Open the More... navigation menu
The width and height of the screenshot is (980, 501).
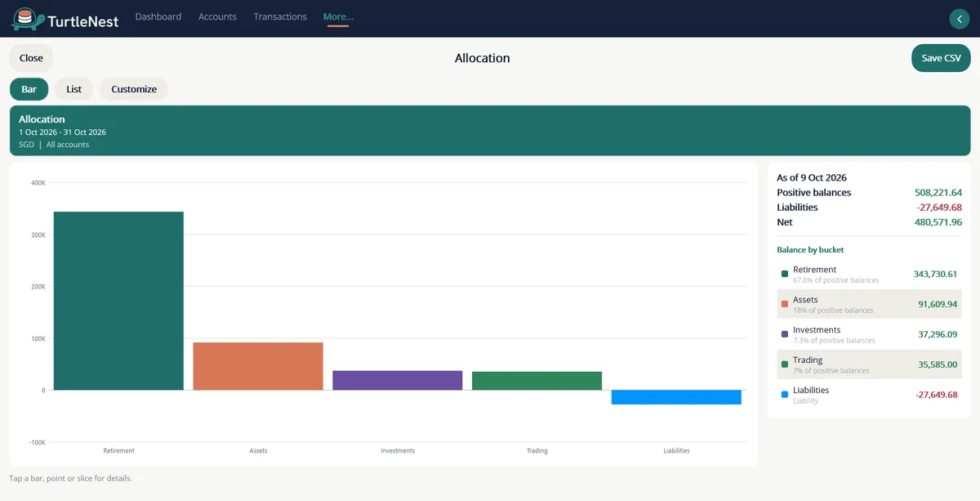click(x=338, y=17)
